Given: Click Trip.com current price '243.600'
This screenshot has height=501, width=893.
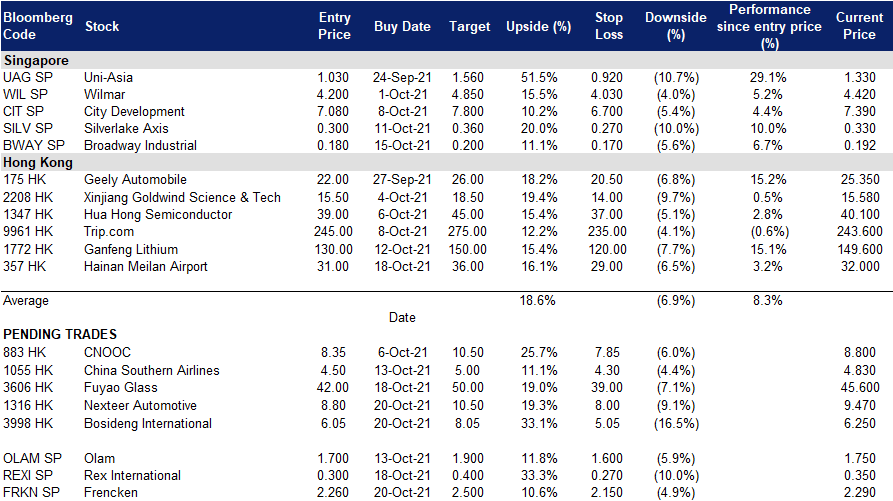Looking at the screenshot, I should pos(859,232).
